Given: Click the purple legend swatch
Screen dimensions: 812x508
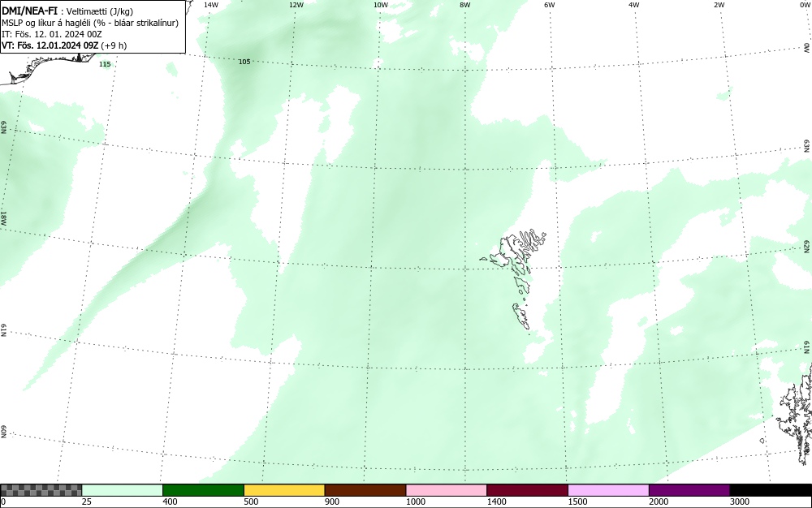Looking at the screenshot, I should coord(689,490).
